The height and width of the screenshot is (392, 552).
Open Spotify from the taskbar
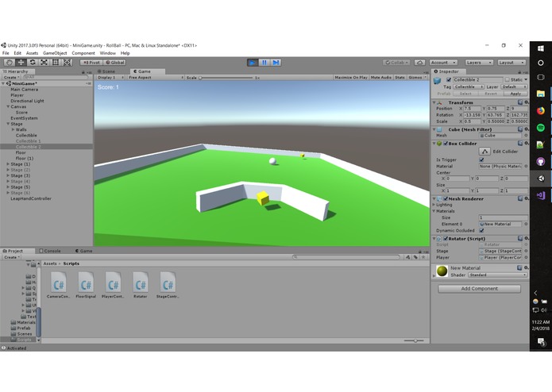[x=541, y=128]
